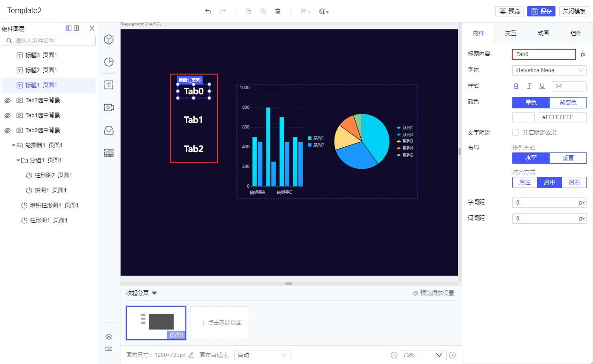Focus the component name search field
This screenshot has width=593, height=364.
coord(49,41)
